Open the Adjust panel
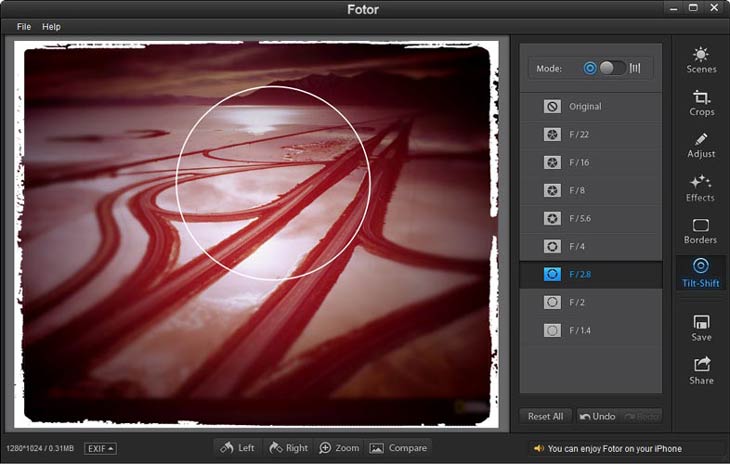The height and width of the screenshot is (464, 730). click(701, 145)
